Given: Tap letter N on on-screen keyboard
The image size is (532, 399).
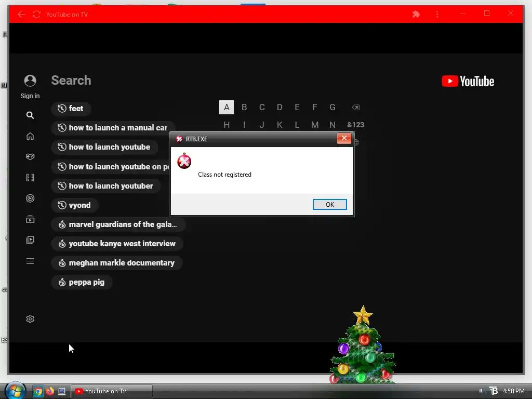Looking at the screenshot, I should (x=332, y=125).
